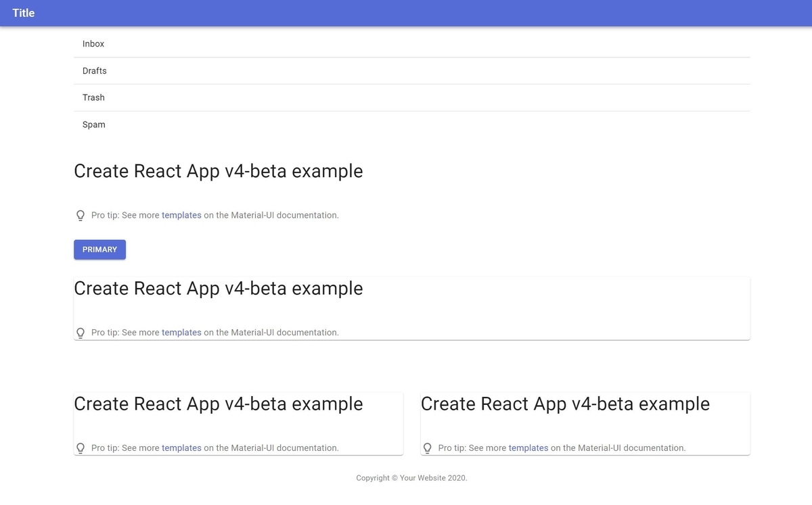Follow the templates link above the PRIMARY button

181,215
